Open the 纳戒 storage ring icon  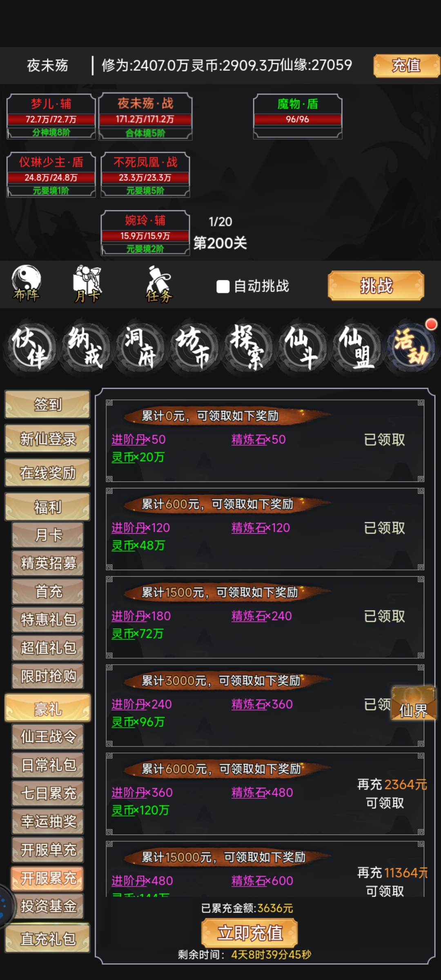85,347
